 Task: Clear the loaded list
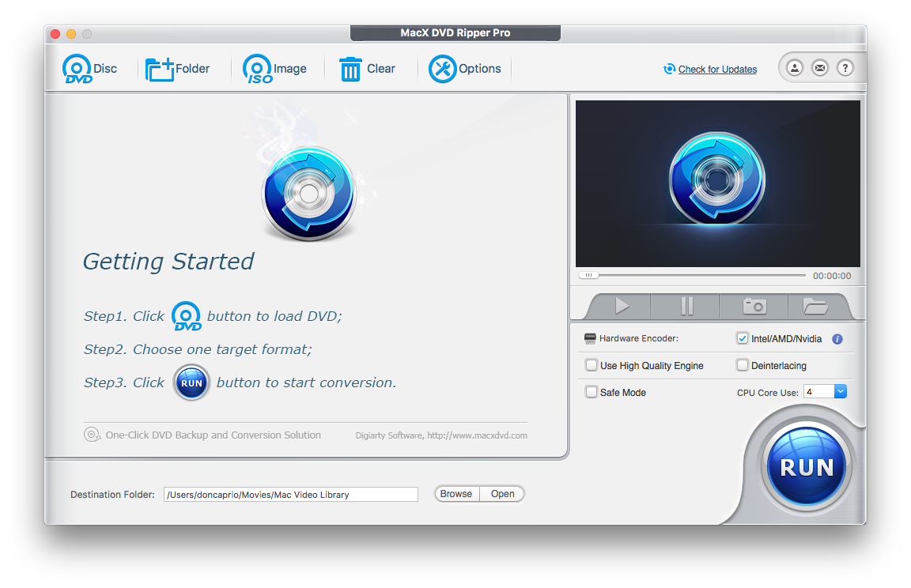pyautogui.click(x=367, y=69)
